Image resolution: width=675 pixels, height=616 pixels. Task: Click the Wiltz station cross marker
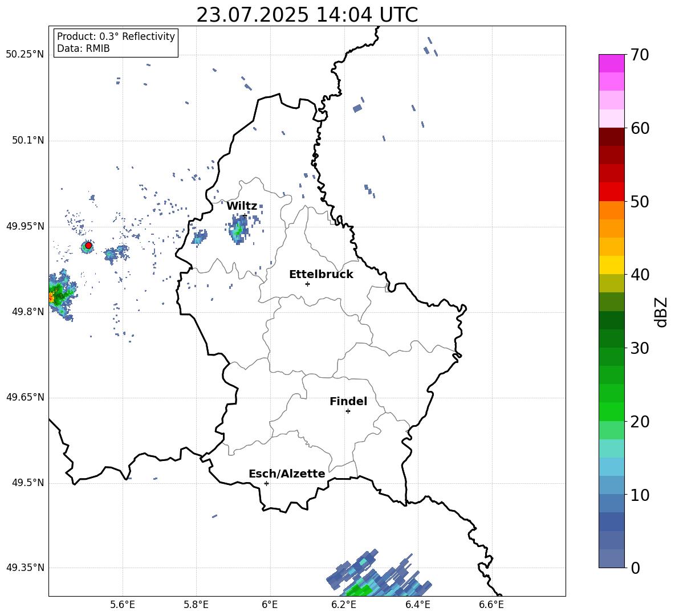coord(245,215)
